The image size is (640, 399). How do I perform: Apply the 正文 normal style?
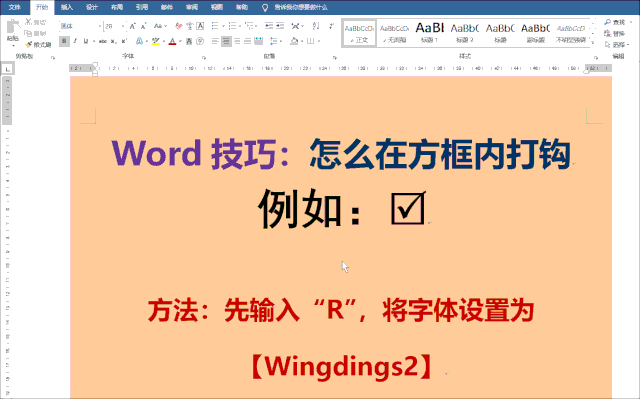359,33
